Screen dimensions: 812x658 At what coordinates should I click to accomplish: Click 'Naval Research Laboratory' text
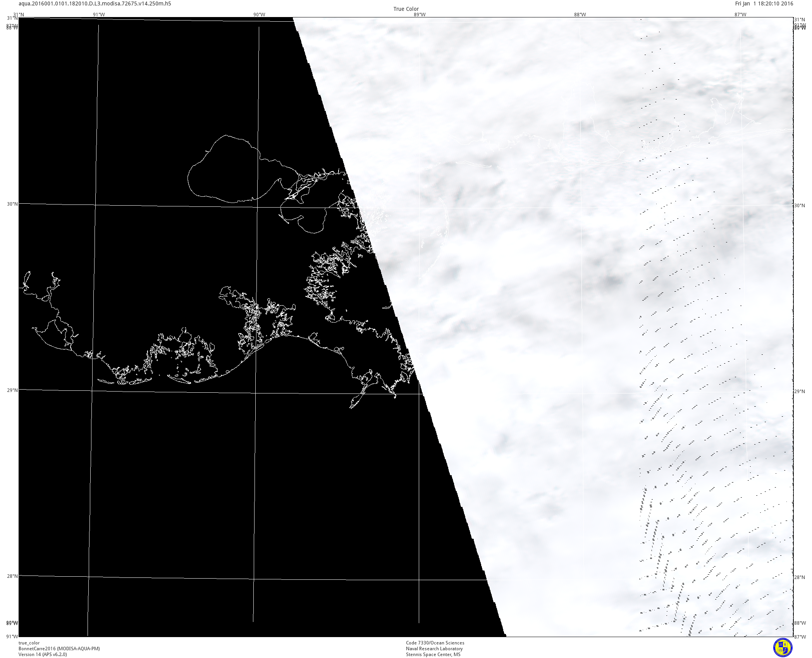[434, 649]
